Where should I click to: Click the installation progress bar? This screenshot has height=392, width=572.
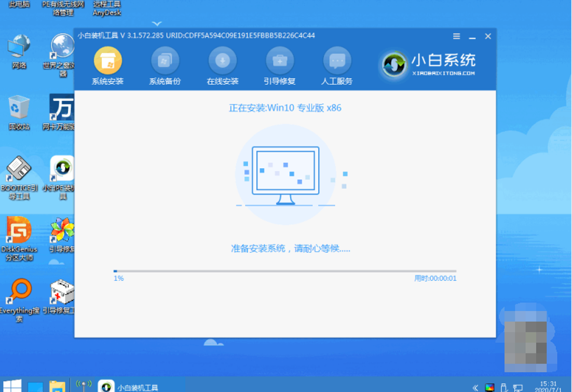pos(284,271)
